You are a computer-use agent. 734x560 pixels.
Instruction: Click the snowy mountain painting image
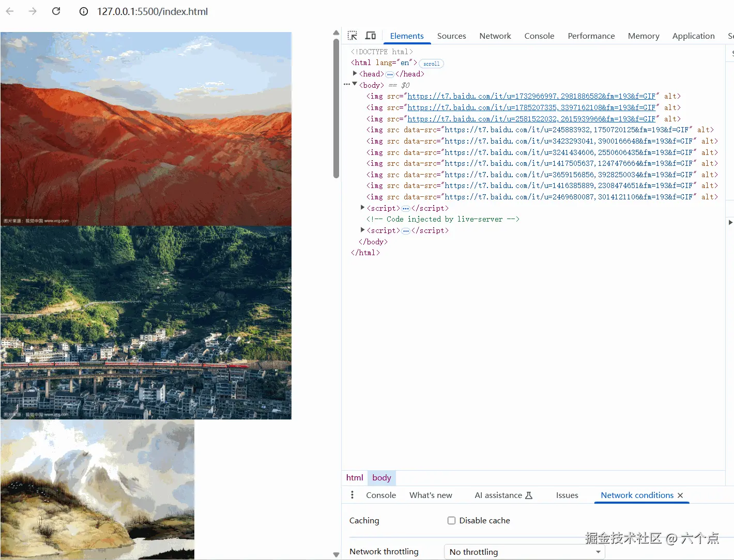(97, 489)
